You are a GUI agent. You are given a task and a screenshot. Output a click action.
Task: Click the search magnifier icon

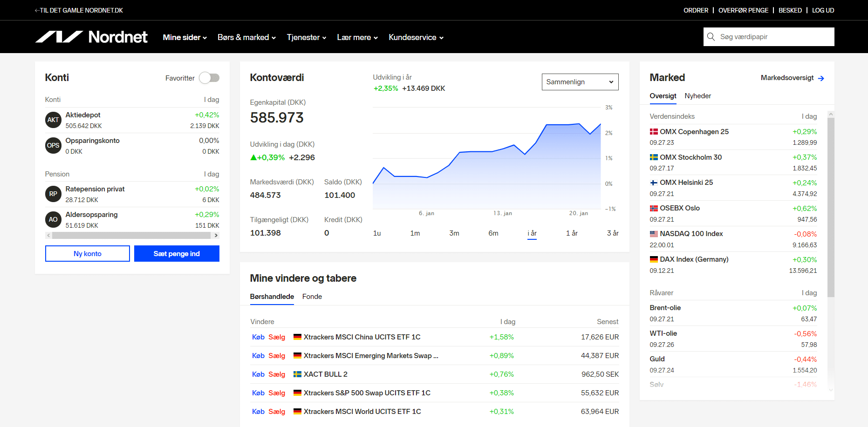point(711,37)
